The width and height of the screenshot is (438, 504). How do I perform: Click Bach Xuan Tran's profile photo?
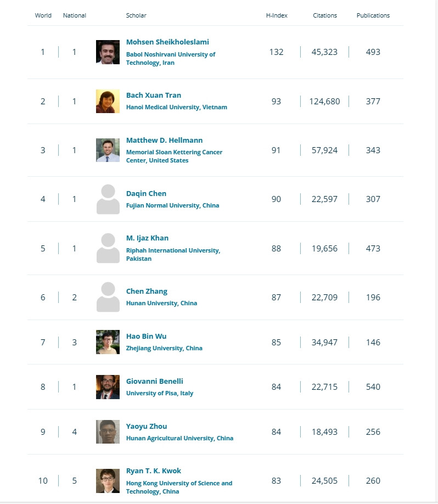click(x=108, y=101)
